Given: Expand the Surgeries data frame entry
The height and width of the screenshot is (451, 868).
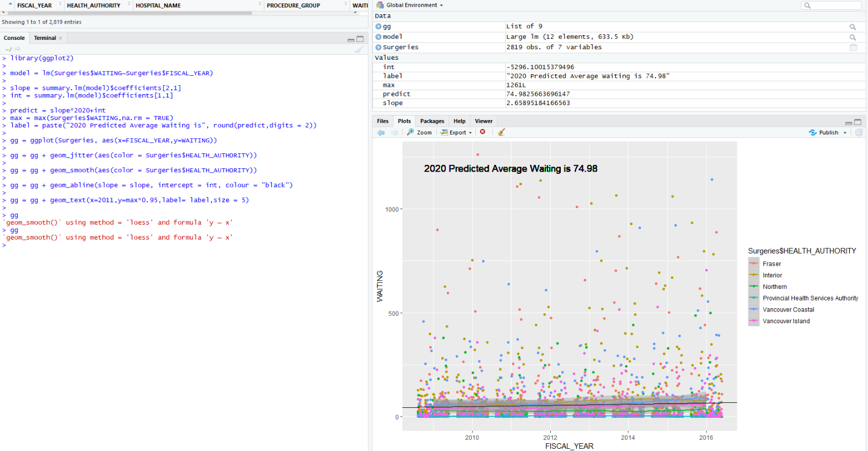Looking at the screenshot, I should tap(379, 48).
